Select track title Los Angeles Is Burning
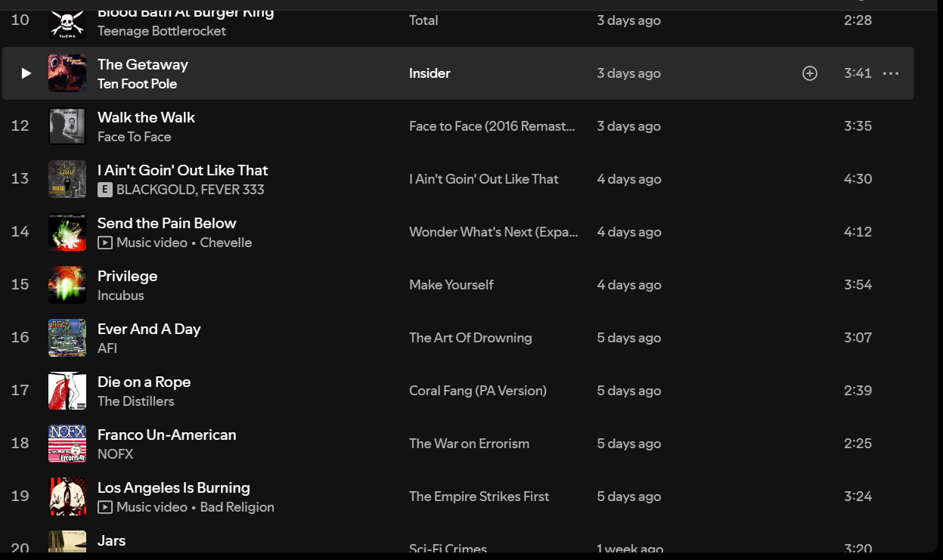This screenshot has height=560, width=943. tap(173, 487)
